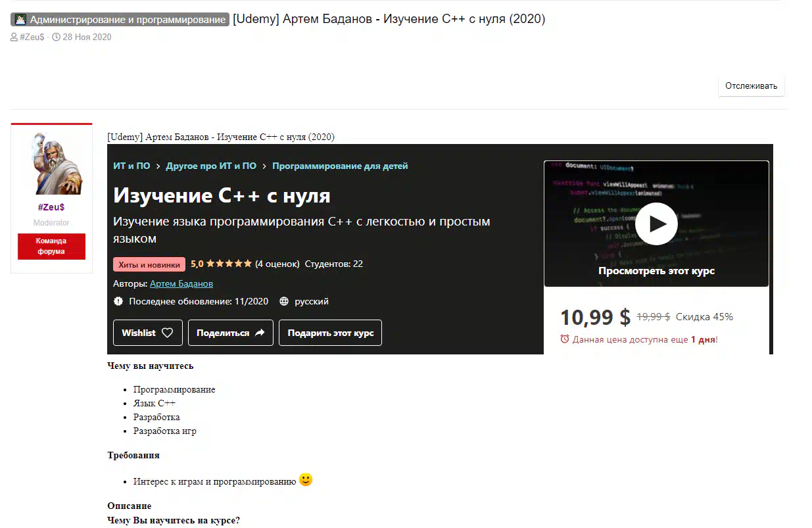
Task: Click the 28 Ноя 2020 post date
Action: tap(87, 37)
